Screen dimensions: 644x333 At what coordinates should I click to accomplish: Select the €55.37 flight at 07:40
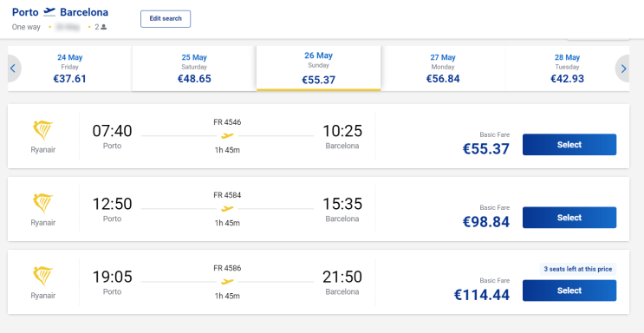pyautogui.click(x=569, y=145)
